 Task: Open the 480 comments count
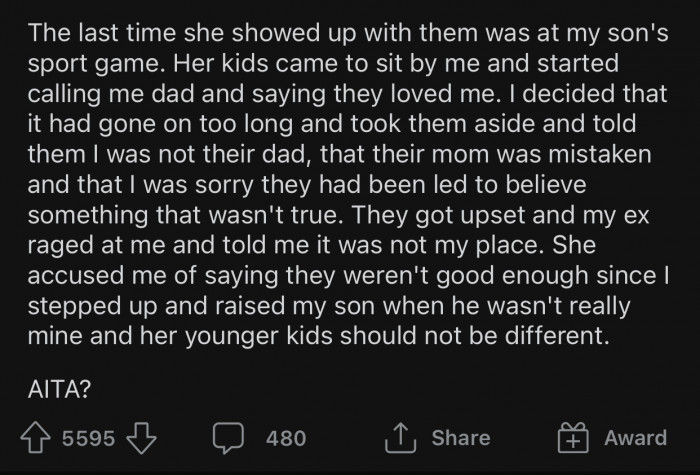(286, 438)
